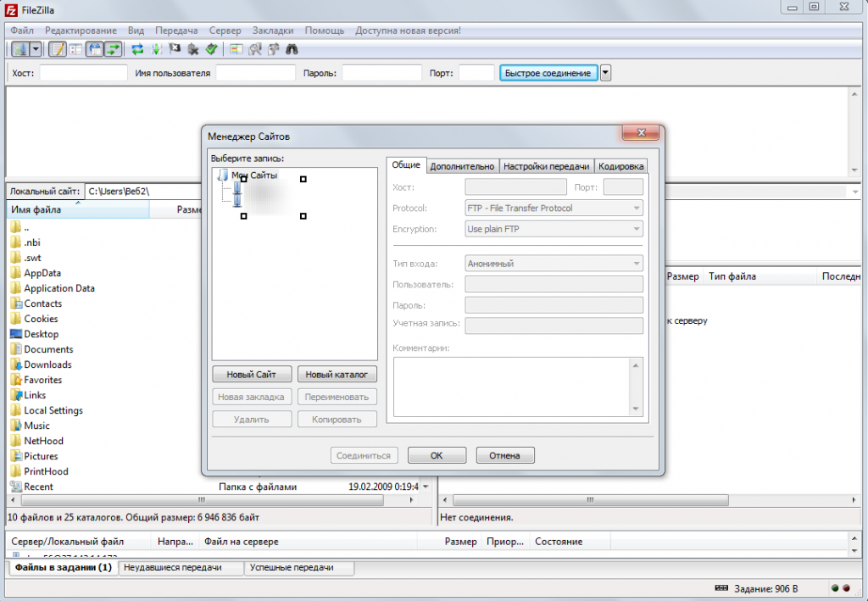The width and height of the screenshot is (868, 601).
Task: Toggle local directory tree toolbar icon
Action: (75, 49)
